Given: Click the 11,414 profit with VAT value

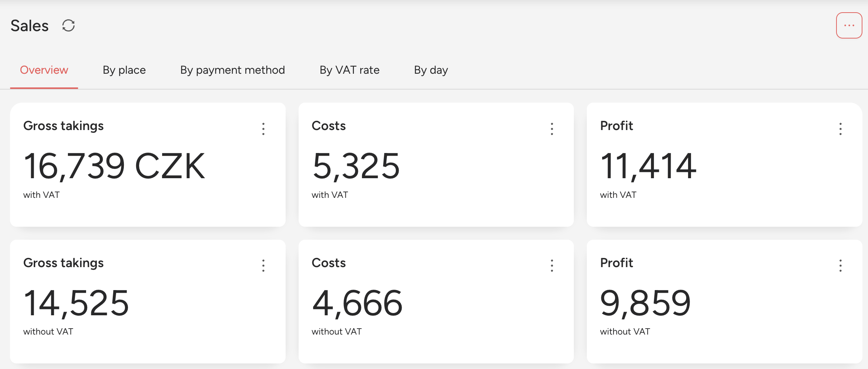Looking at the screenshot, I should (x=648, y=166).
